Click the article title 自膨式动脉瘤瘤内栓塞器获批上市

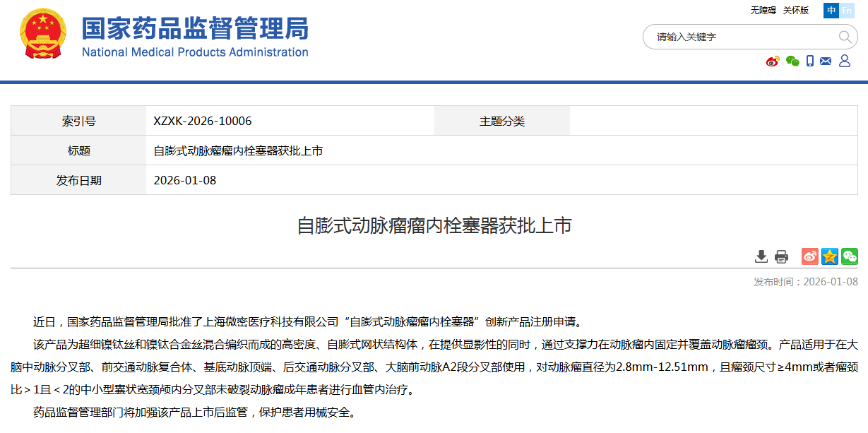tap(434, 225)
